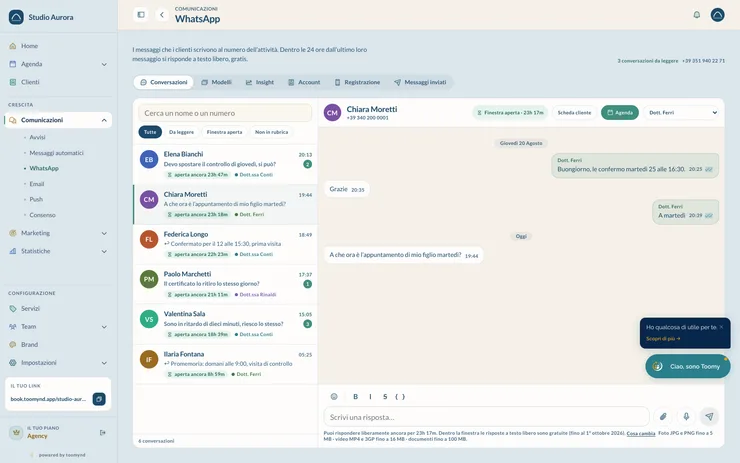Go back with the header chevron arrow

click(162, 15)
